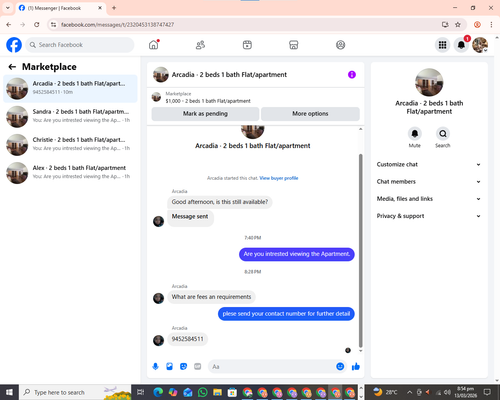Click the More options button
500x400 pixels.
coord(310,114)
